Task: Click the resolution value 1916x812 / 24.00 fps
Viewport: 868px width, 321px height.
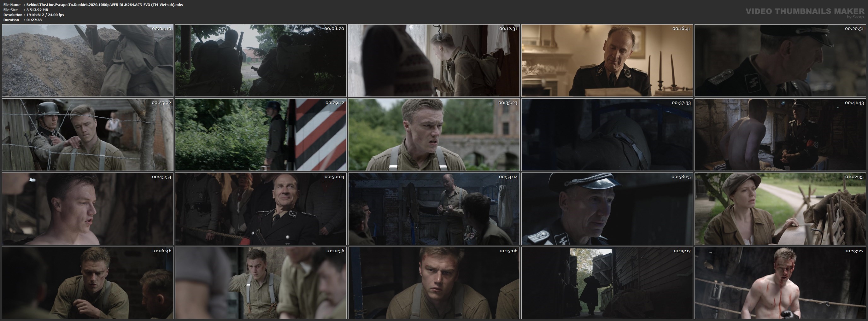Action: (45, 15)
